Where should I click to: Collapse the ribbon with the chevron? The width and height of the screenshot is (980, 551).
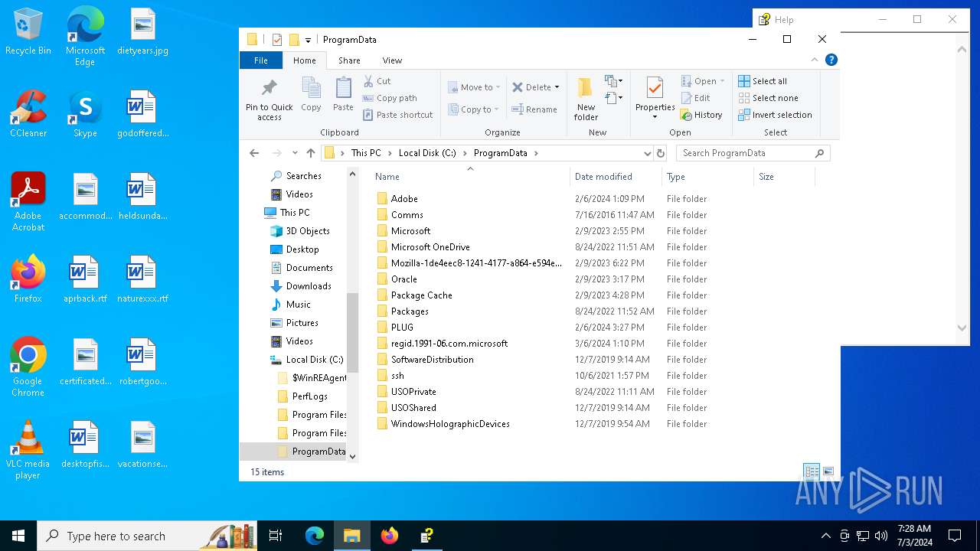(815, 60)
